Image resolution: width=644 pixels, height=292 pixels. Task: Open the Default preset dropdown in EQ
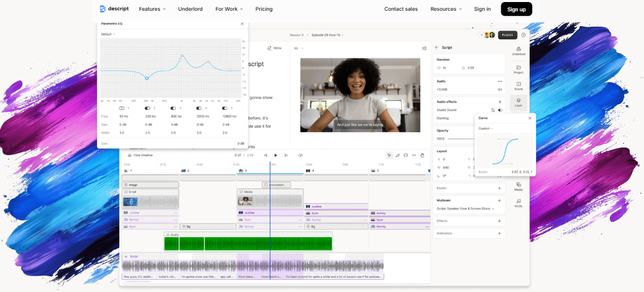[108, 34]
